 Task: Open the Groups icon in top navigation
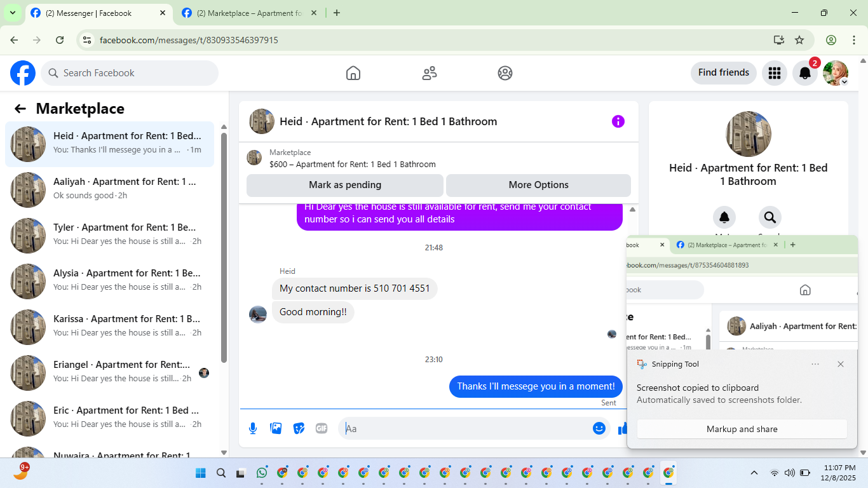point(505,73)
